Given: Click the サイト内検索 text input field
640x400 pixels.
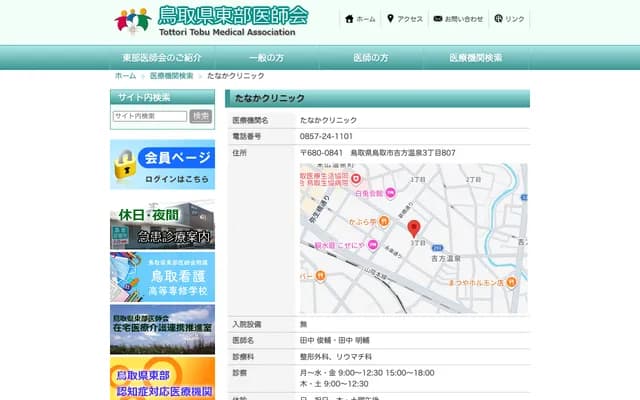Looking at the screenshot, I should 149,116.
